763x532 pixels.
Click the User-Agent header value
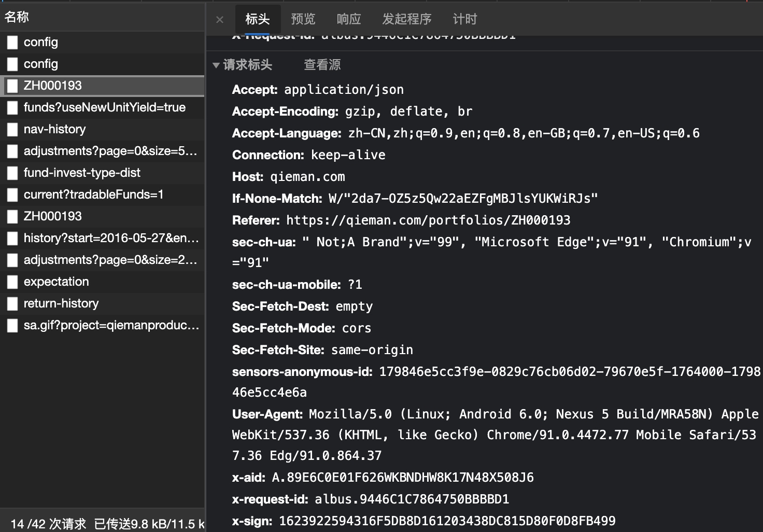pyautogui.click(x=496, y=435)
